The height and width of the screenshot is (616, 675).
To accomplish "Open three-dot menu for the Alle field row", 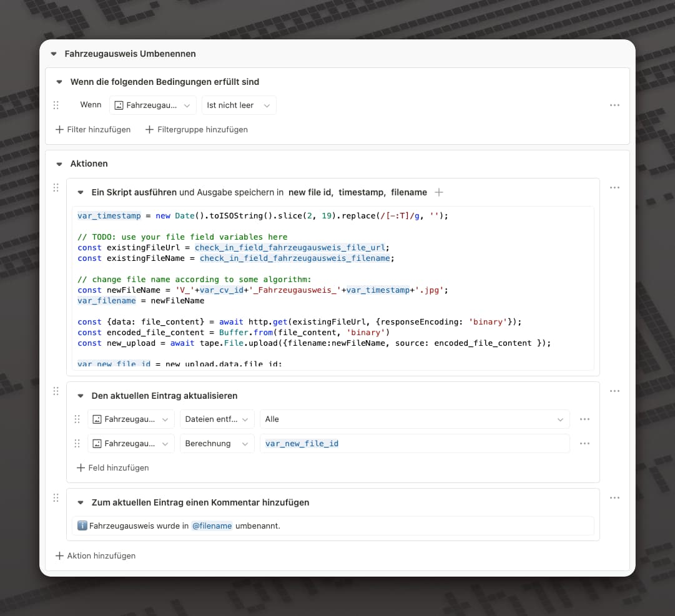I will (584, 419).
